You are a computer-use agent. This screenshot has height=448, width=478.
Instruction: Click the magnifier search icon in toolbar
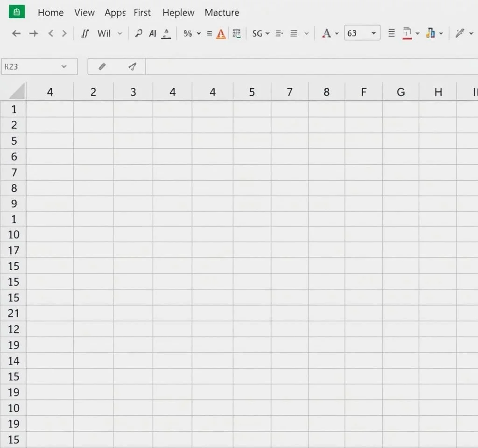(x=138, y=34)
